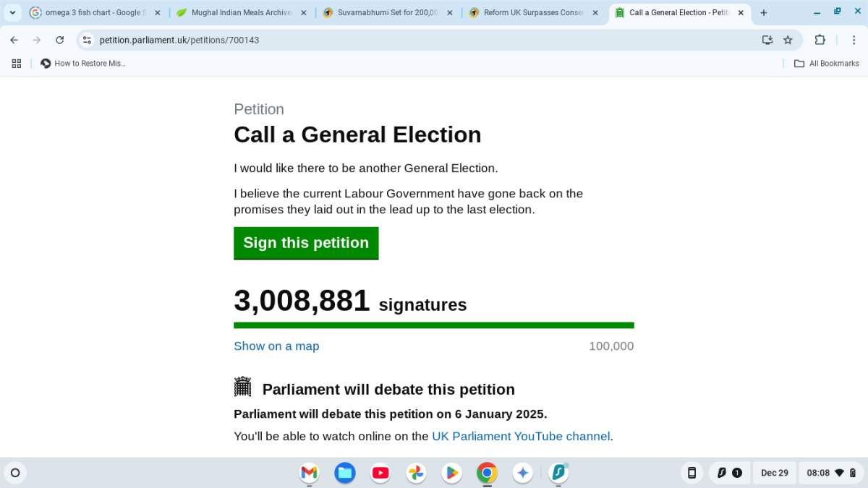Screen dimensions: 868x488
Task: Launch the Files app from shelf
Action: (x=345, y=473)
